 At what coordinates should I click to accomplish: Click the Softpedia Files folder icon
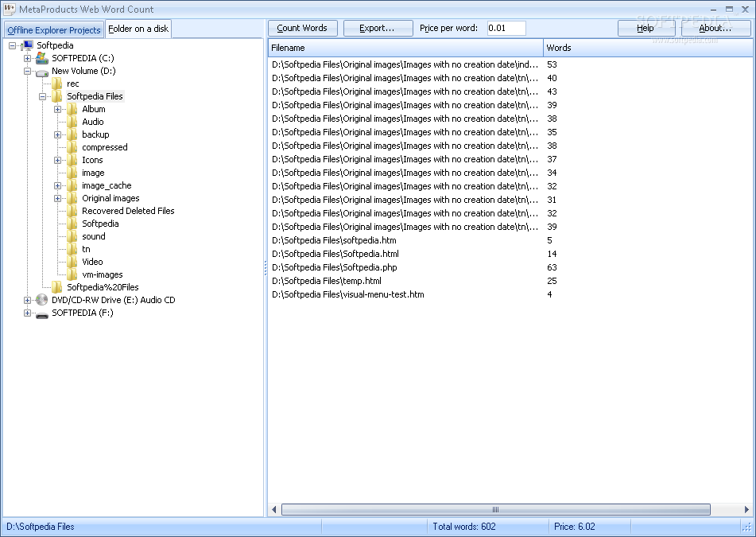tap(57, 96)
